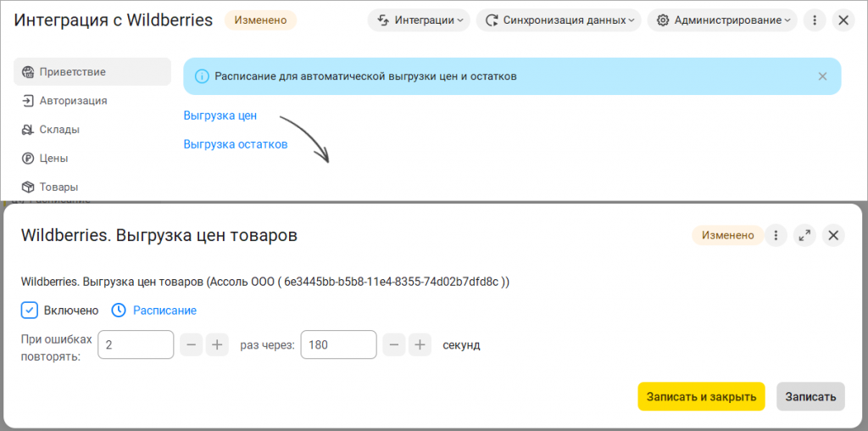The width and height of the screenshot is (868, 431).
Task: Select the Приветствие sidebar item
Action: point(92,71)
